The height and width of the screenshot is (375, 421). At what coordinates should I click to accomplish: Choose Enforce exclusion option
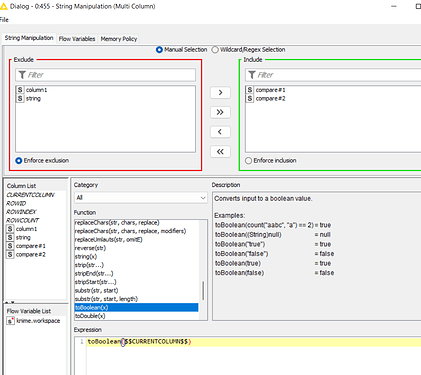coord(19,160)
